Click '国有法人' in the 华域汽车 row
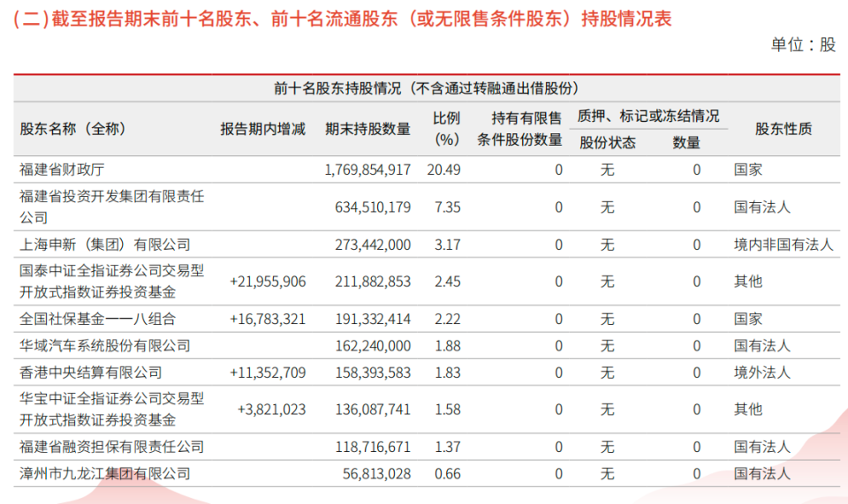This screenshot has height=504, width=848. pyautogui.click(x=762, y=346)
